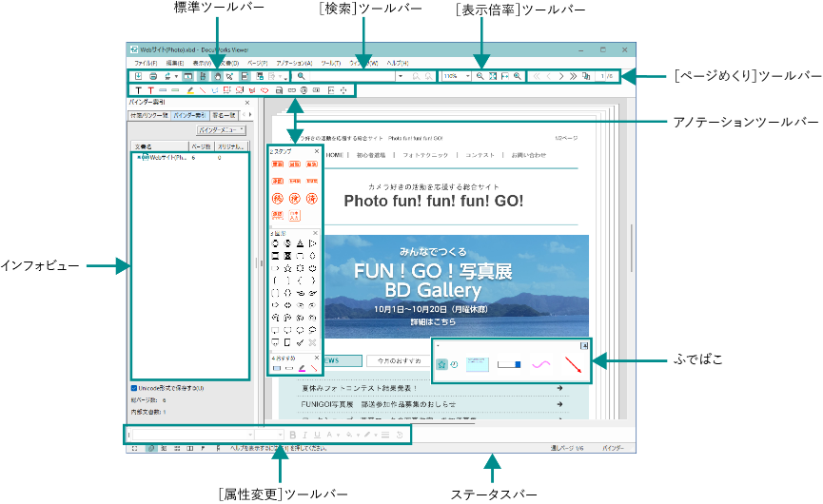Open the search history dropdown arrow
This screenshot has width=823, height=504.
pos(401,76)
